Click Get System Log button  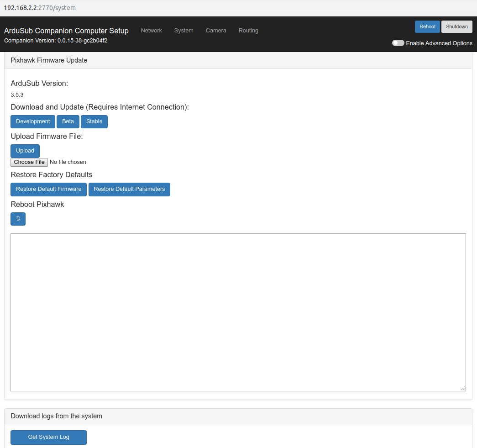coord(49,437)
